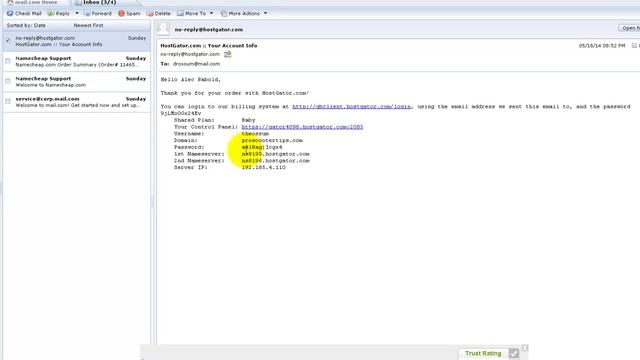Click the Server IP value 192.185.4.110
Viewport: 640px width, 360px height.
263,167
